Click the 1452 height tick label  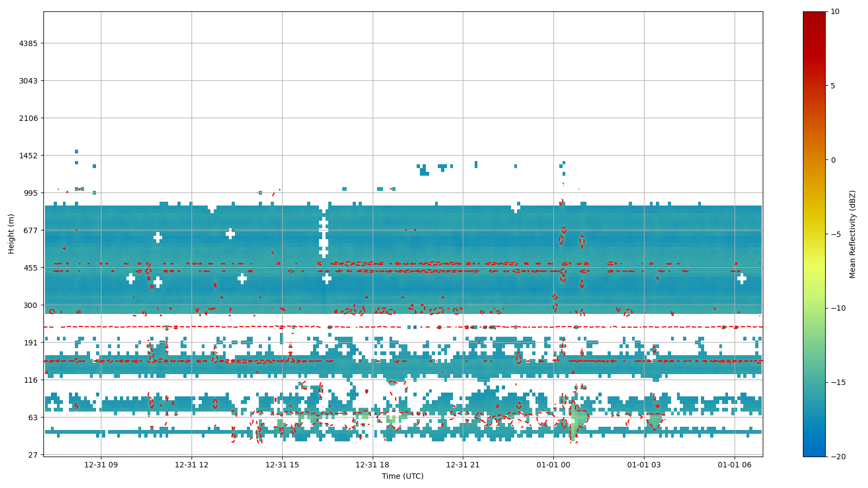click(28, 156)
